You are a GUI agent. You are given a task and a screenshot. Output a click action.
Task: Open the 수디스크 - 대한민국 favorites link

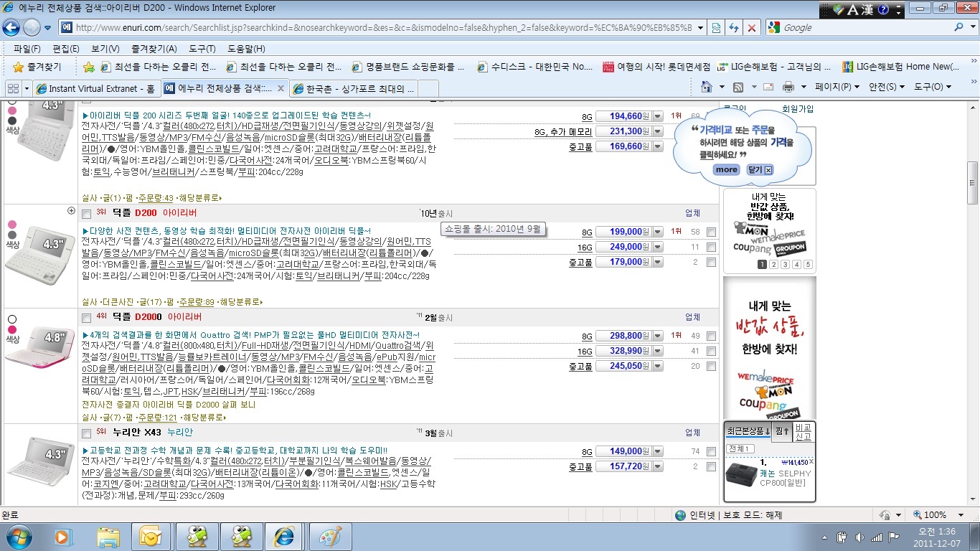tap(534, 67)
